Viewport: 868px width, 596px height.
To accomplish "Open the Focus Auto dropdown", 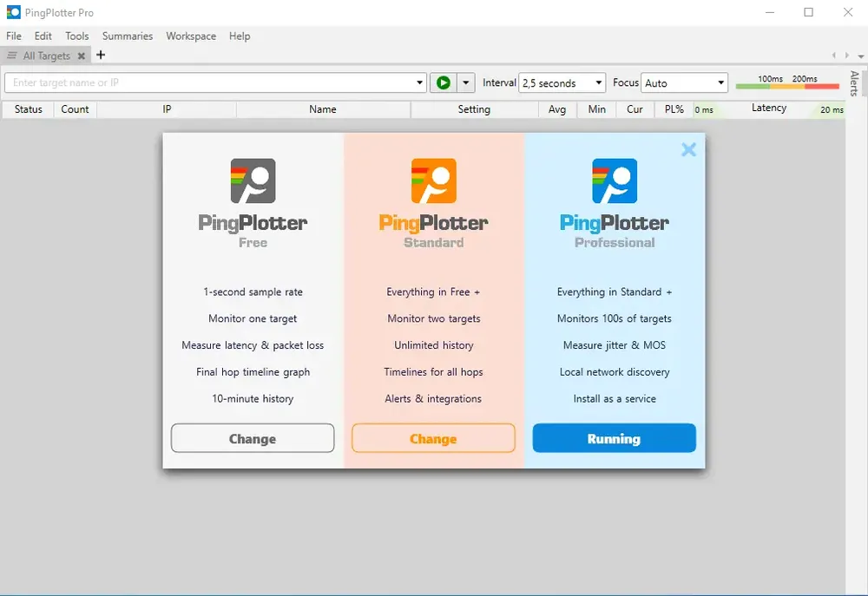I will click(x=684, y=83).
